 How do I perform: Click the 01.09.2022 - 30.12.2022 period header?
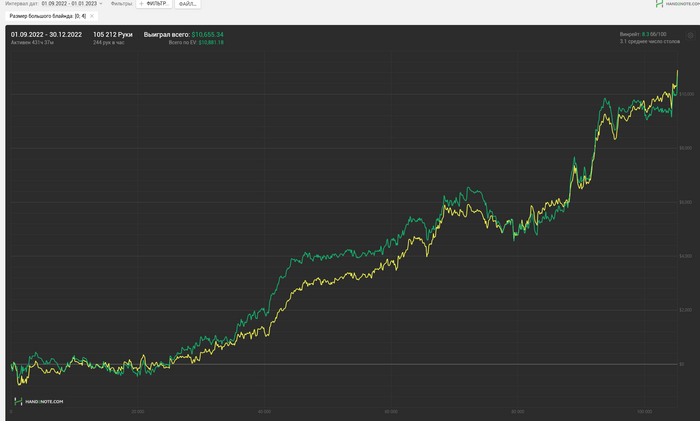[46, 34]
